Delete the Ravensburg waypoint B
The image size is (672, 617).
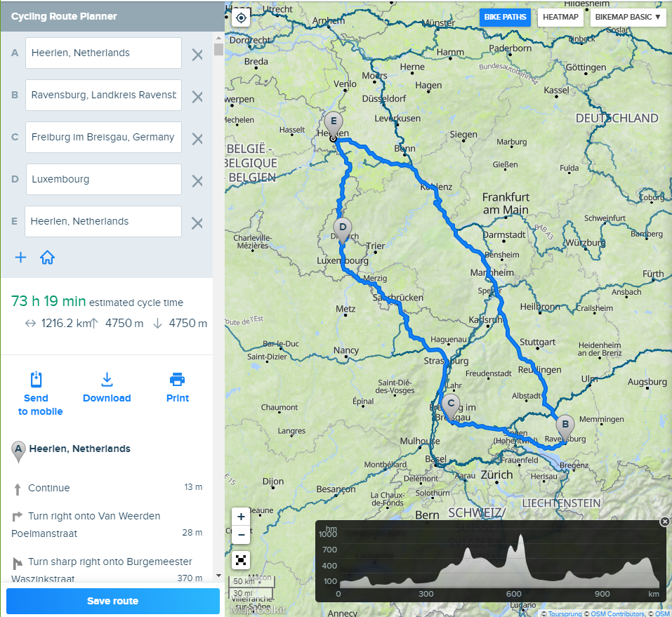pos(197,96)
